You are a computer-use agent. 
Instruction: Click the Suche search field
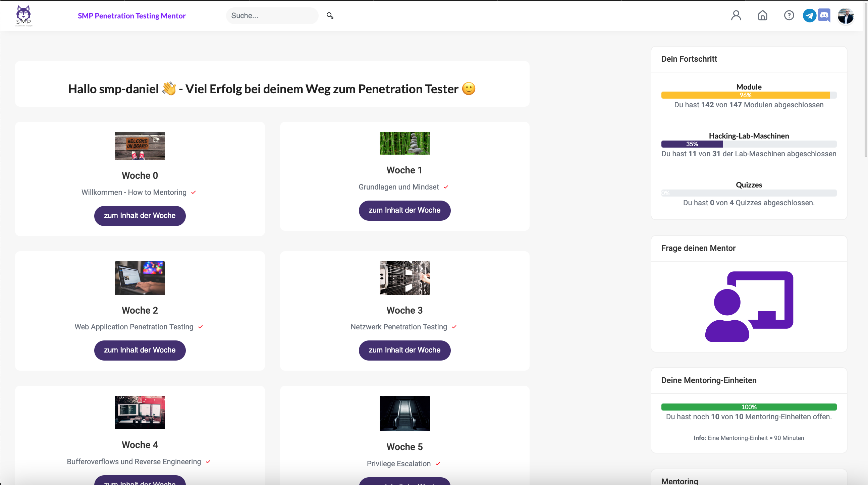point(272,16)
